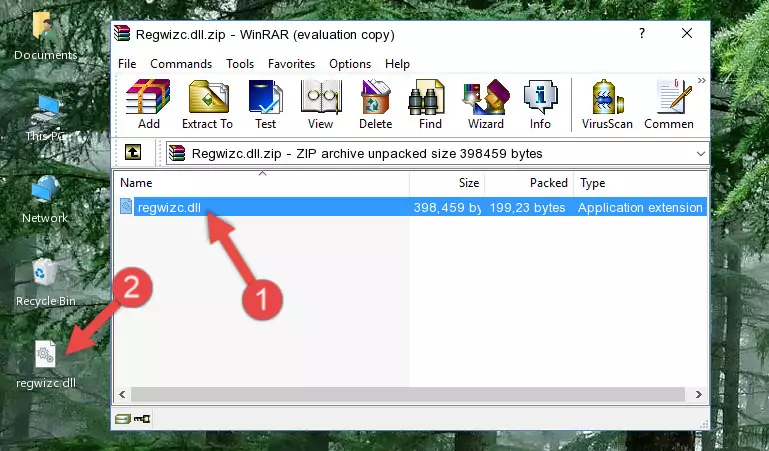Viewport: 769px width, 451px height.
Task: Open the archive path dropdown
Action: [701, 153]
